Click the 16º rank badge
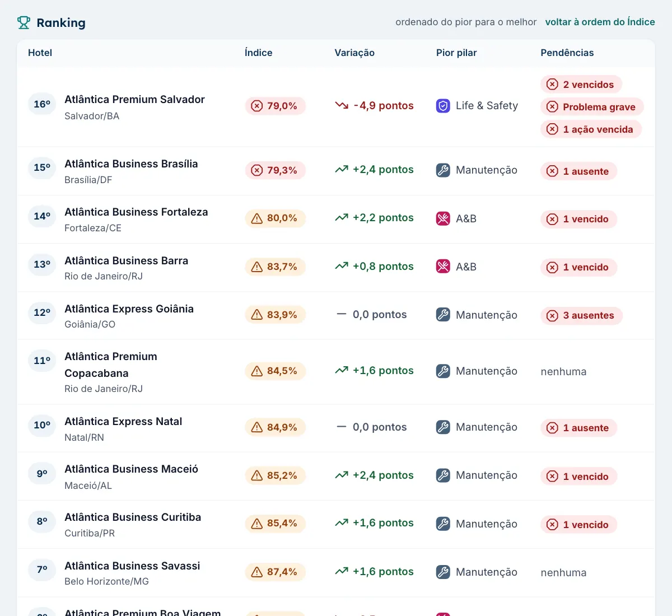This screenshot has width=672, height=616. 42,104
